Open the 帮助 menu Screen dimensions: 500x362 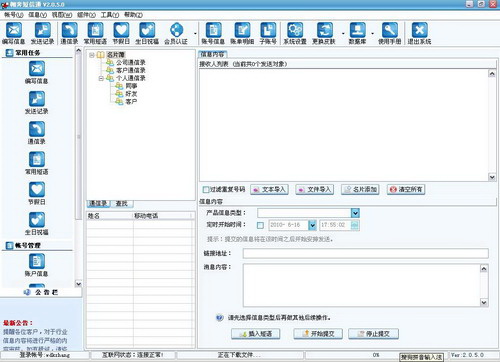pyautogui.click(x=133, y=15)
